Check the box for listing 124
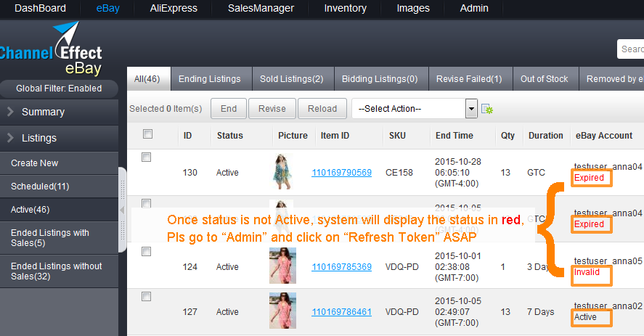The height and width of the screenshot is (336, 644). 146,251
